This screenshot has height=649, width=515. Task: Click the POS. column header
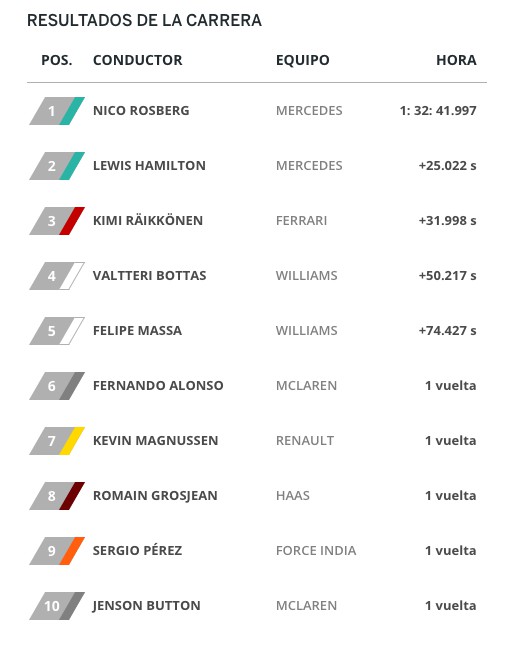(57, 60)
